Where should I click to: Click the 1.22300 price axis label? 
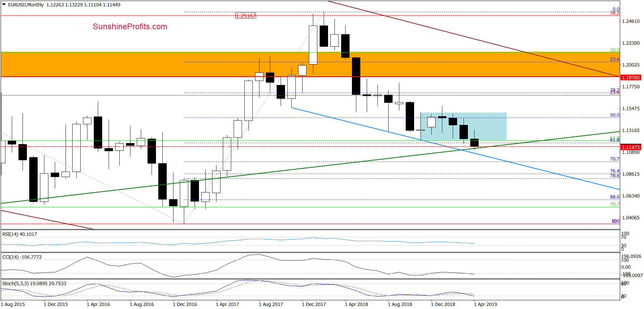(x=631, y=43)
